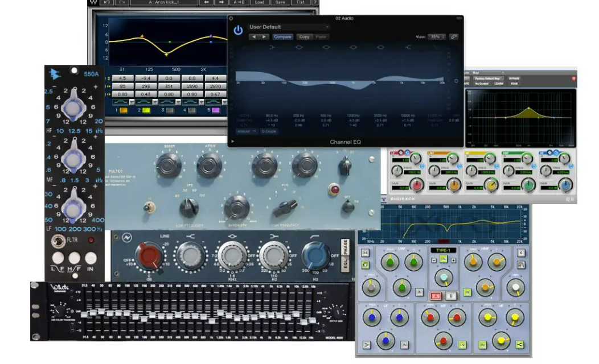The width and height of the screenshot is (599, 364).
Task: Open band 1 filter type dropdown in Waves EQ
Action: click(x=132, y=102)
